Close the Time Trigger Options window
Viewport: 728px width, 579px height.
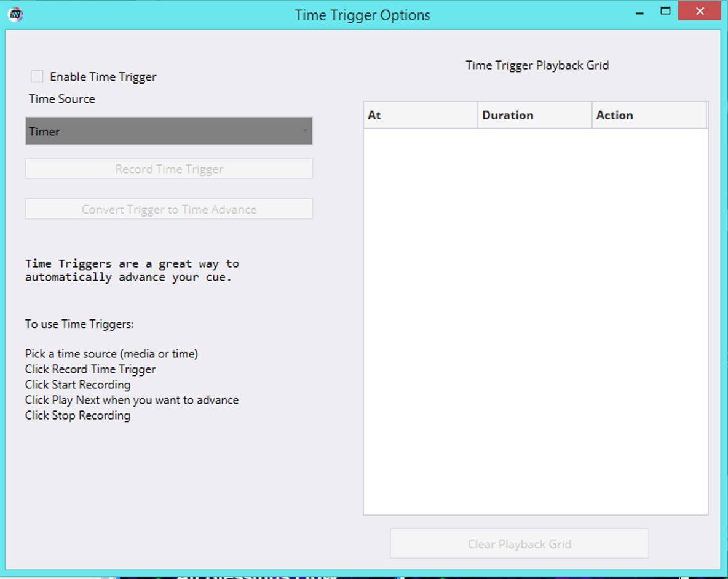700,11
